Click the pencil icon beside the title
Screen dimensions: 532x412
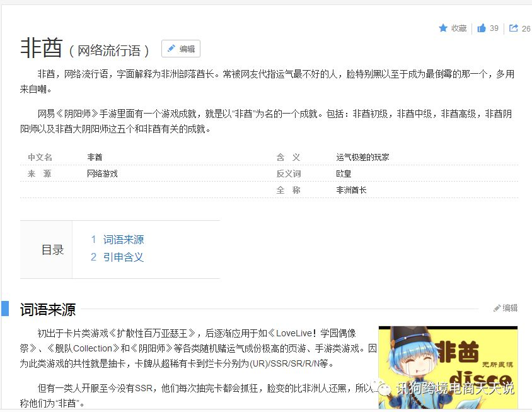point(171,48)
